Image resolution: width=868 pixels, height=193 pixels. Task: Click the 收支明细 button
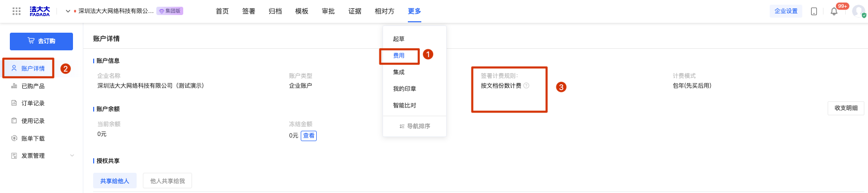[x=846, y=108]
